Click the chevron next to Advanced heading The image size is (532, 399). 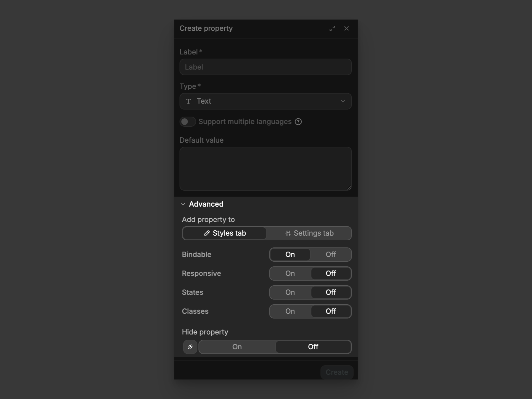coord(183,204)
